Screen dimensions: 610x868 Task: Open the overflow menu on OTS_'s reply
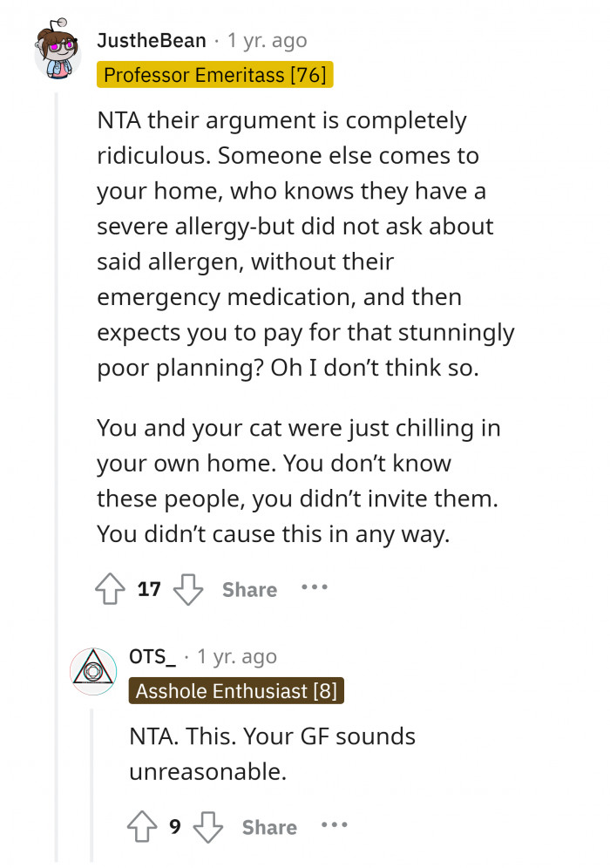(335, 826)
